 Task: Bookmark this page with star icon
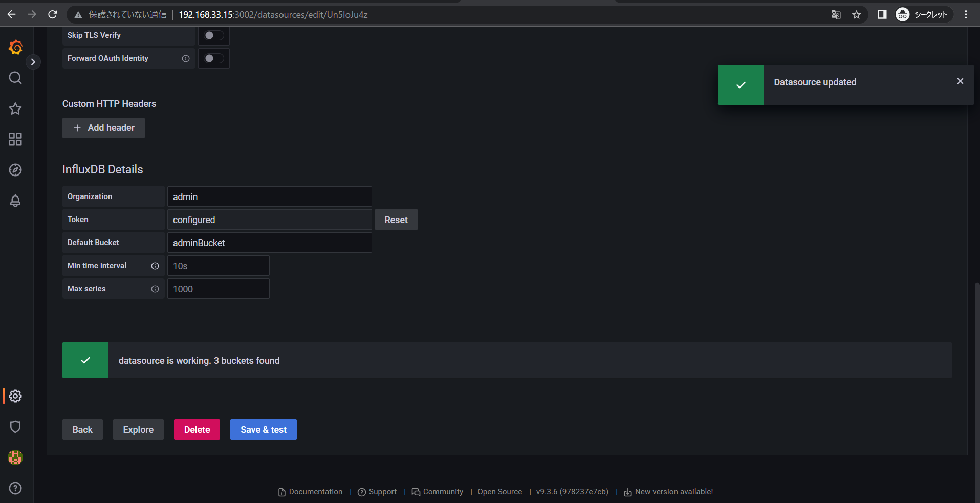(856, 14)
